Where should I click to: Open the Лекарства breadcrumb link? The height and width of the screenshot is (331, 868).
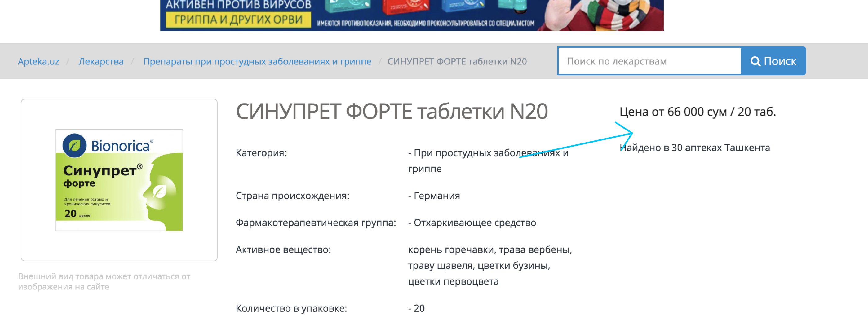pyautogui.click(x=101, y=61)
